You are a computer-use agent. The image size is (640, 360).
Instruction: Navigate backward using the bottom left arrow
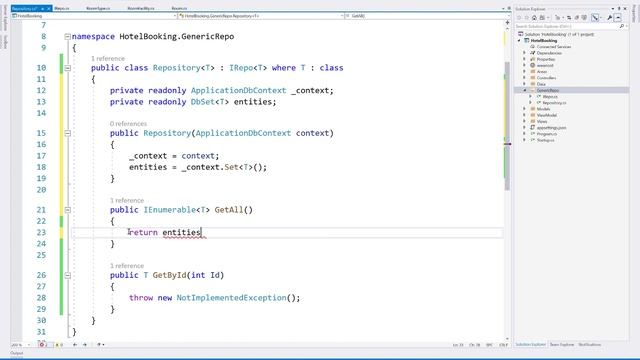[x=75, y=345]
